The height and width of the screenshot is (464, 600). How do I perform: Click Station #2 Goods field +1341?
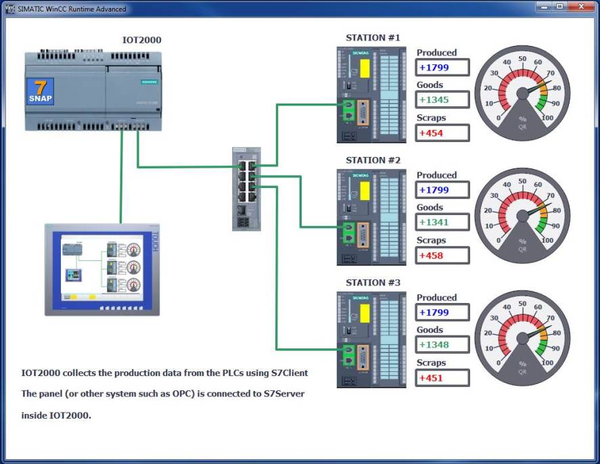click(x=442, y=222)
